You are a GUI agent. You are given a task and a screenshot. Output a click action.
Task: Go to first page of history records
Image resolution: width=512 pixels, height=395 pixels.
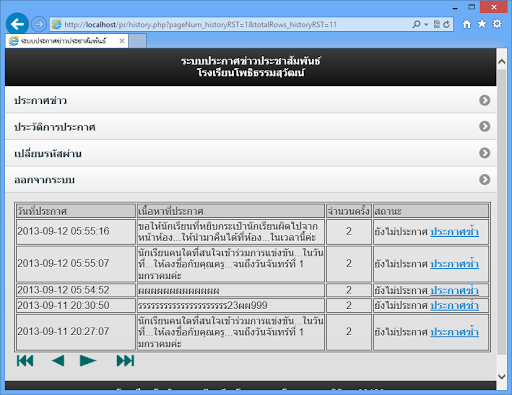[x=25, y=361]
